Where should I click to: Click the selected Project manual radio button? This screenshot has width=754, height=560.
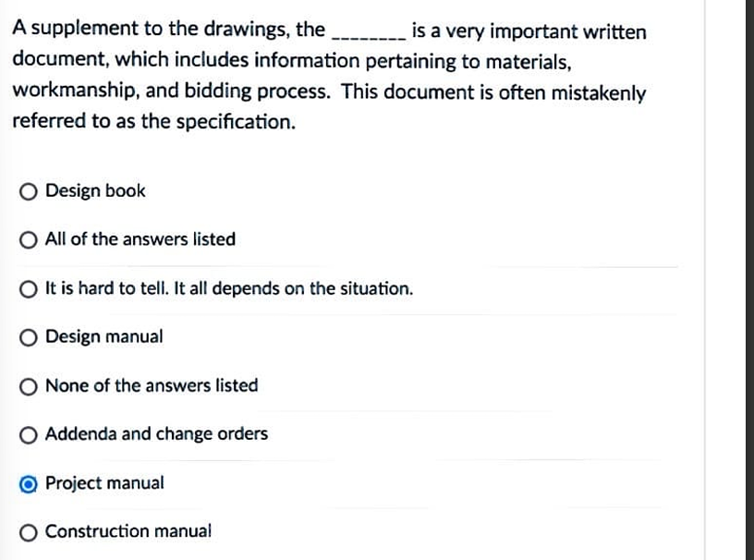(x=29, y=482)
